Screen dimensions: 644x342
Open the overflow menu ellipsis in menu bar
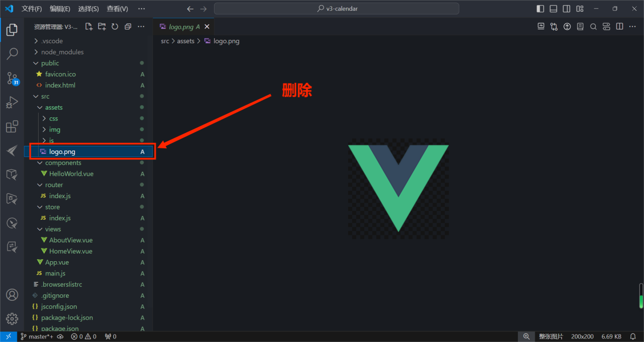(x=141, y=9)
